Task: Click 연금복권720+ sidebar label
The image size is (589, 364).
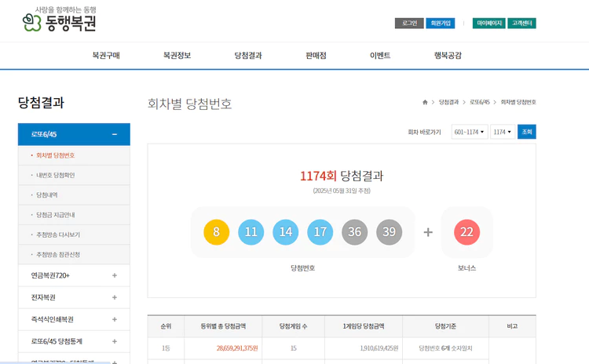Action: click(50, 275)
